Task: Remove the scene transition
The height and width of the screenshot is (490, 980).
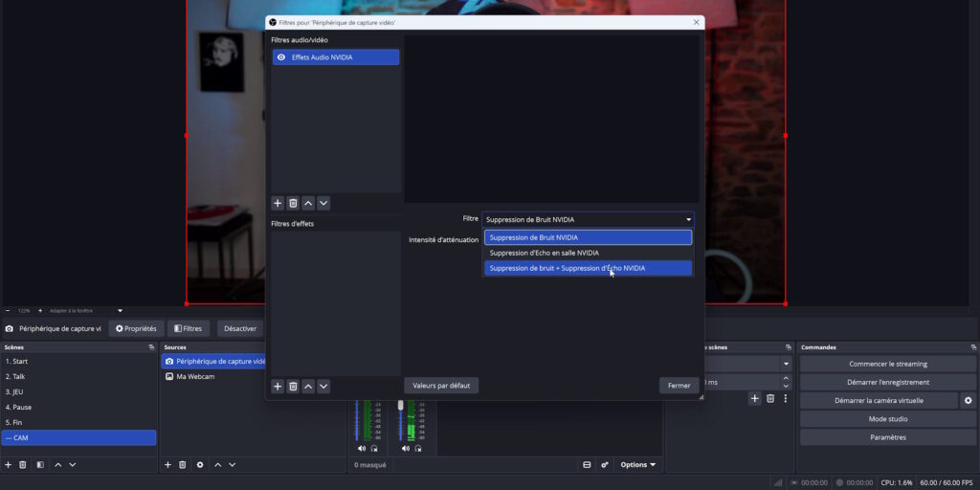Action: [x=770, y=399]
